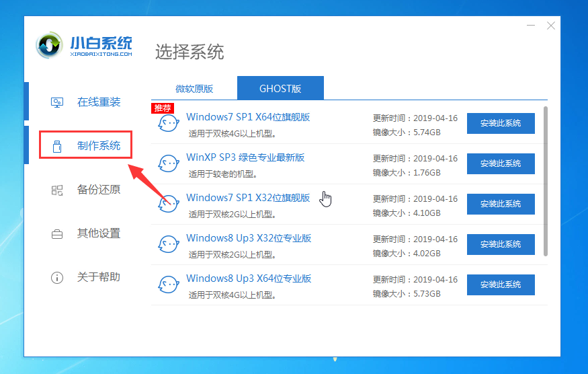Click the 适用于较老的机型 description text
The image size is (588, 374).
(x=222, y=174)
